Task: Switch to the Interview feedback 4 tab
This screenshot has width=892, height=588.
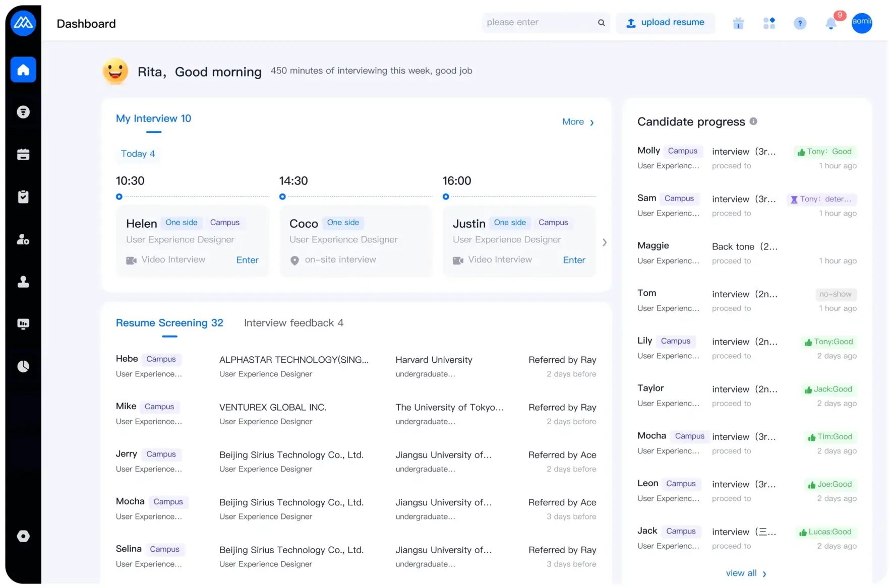Action: [x=293, y=323]
